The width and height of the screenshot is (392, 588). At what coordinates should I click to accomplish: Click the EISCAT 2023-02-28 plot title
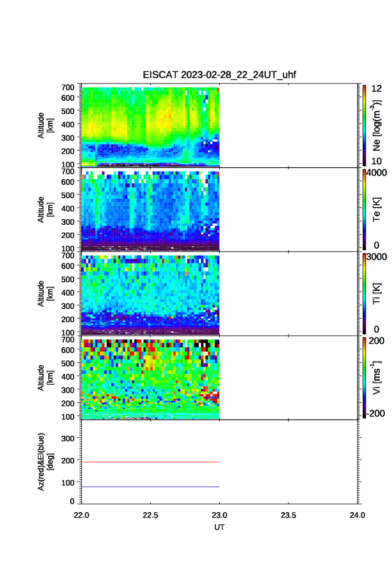click(220, 75)
